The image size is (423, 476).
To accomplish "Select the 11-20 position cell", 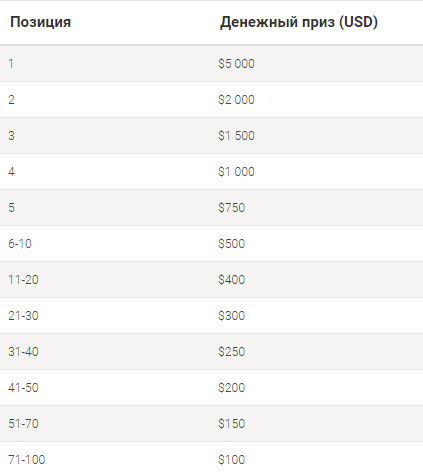I will pyautogui.click(x=23, y=280).
